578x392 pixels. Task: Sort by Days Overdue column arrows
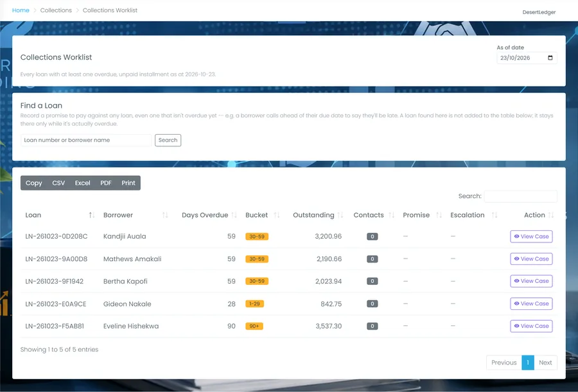point(234,215)
